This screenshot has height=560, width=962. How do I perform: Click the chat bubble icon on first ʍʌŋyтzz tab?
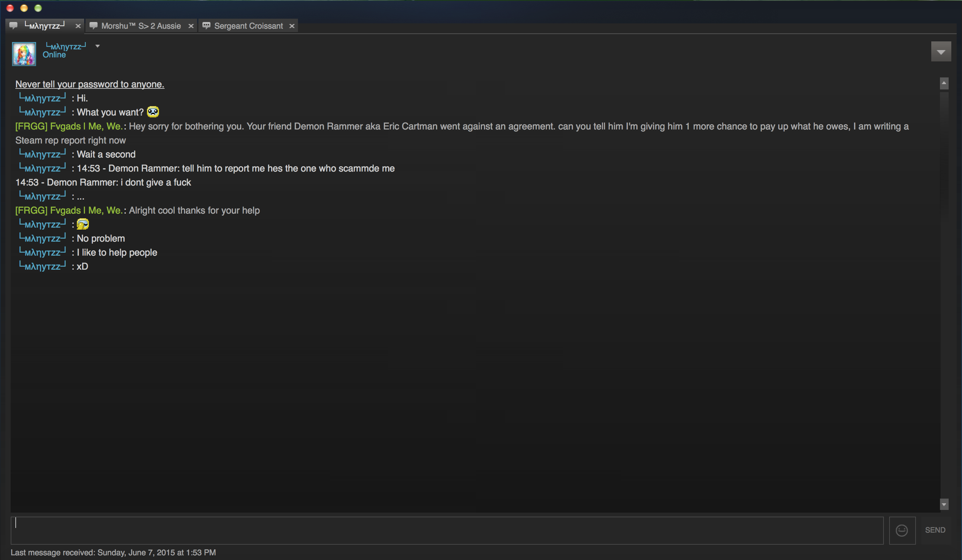pos(13,26)
